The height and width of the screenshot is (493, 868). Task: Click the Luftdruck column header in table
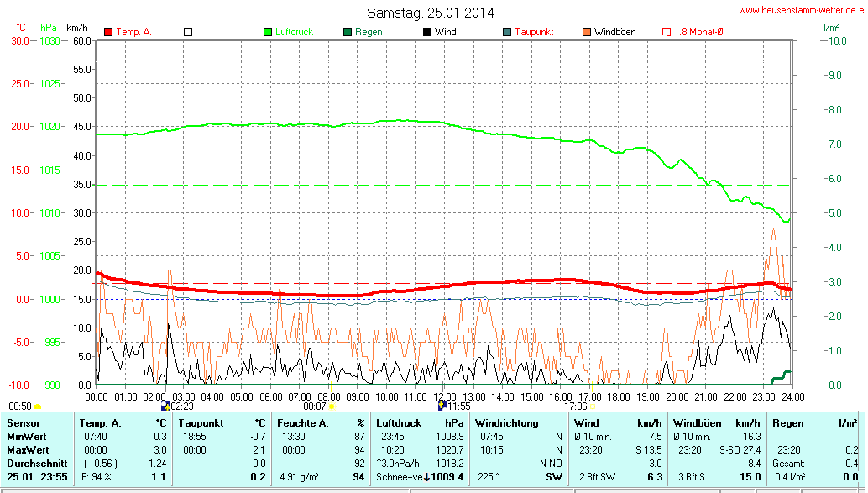pyautogui.click(x=399, y=423)
